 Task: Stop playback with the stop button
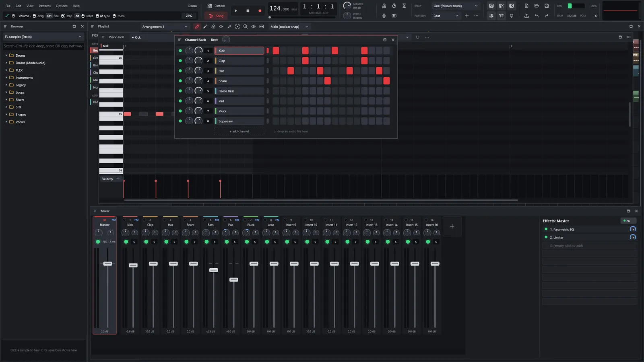tap(248, 11)
